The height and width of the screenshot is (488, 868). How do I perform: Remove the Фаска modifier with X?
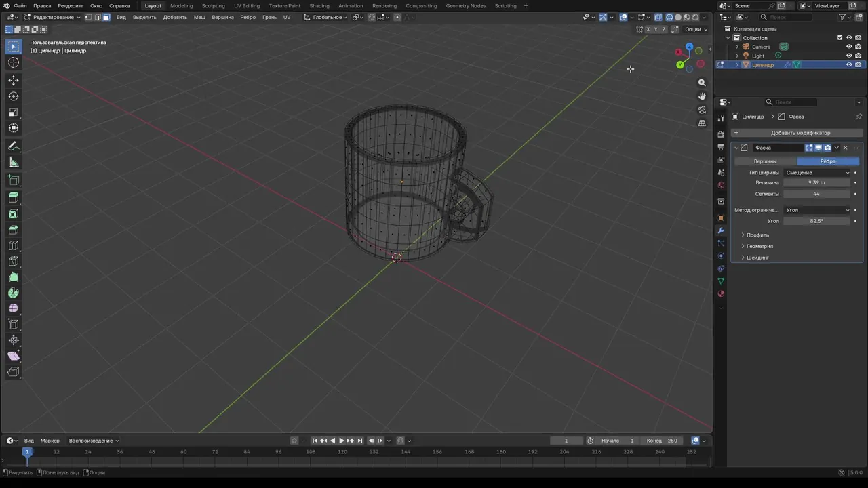point(845,148)
